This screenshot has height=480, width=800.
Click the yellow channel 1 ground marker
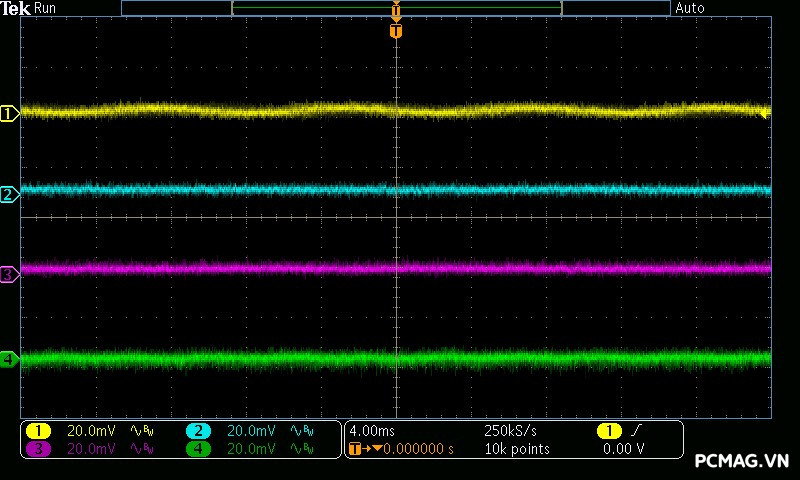pyautogui.click(x=10, y=113)
